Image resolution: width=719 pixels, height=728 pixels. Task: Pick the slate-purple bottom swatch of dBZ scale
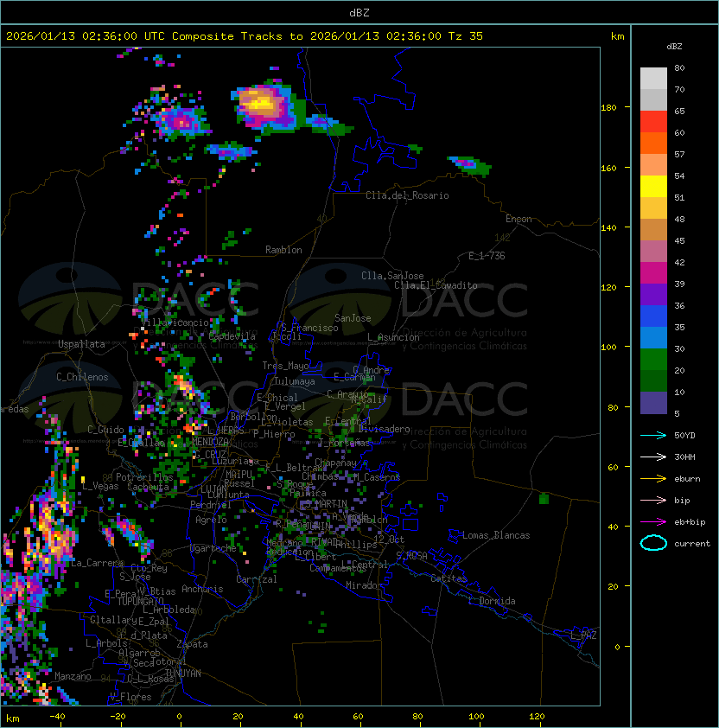pyautogui.click(x=653, y=403)
